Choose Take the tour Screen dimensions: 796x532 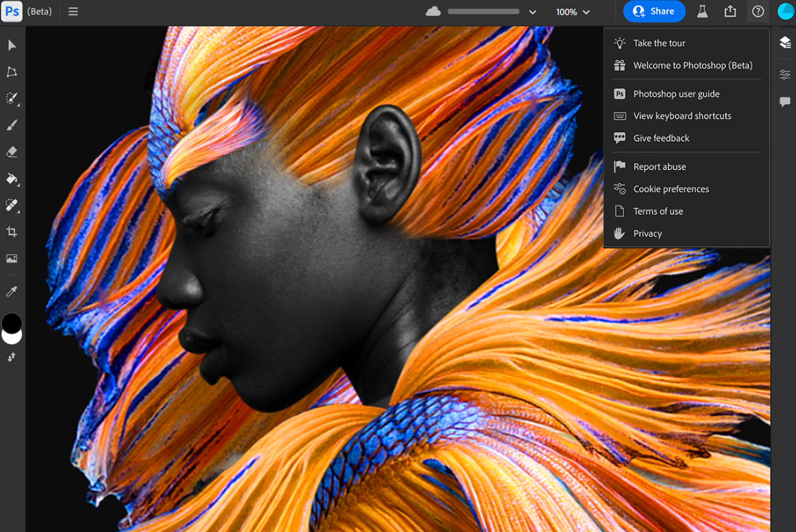(x=659, y=43)
